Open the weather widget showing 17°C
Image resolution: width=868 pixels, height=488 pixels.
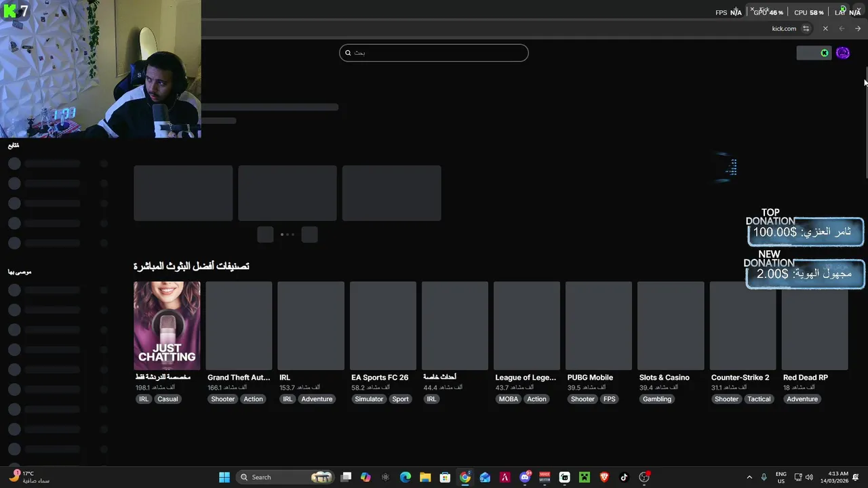tap(31, 477)
